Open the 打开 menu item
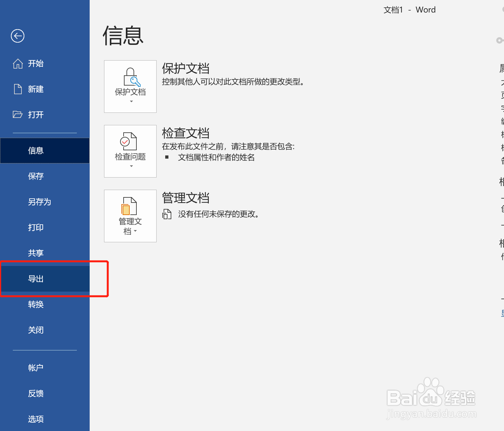Image resolution: width=504 pixels, height=431 pixels. pyautogui.click(x=45, y=115)
